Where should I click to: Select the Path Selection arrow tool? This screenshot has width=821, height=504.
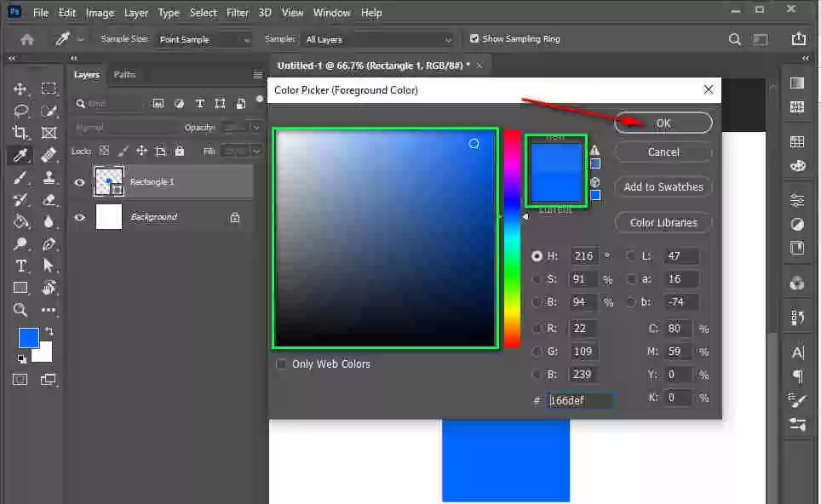(49, 266)
